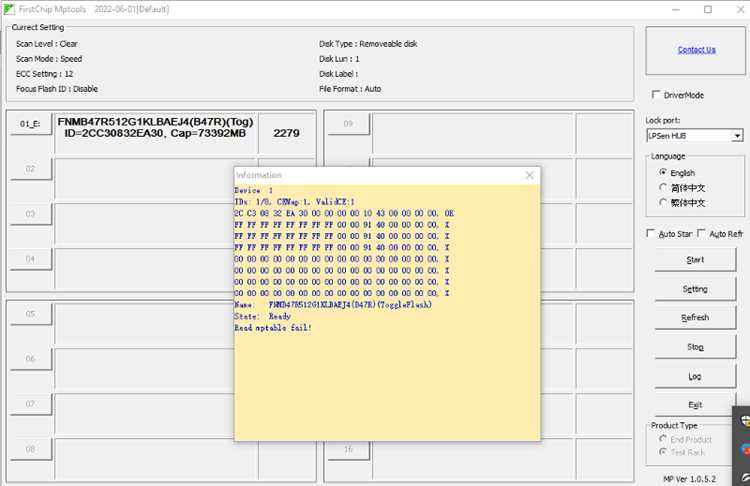750x486 pixels.
Task: Enable the DriverMode checkbox
Action: pos(656,95)
